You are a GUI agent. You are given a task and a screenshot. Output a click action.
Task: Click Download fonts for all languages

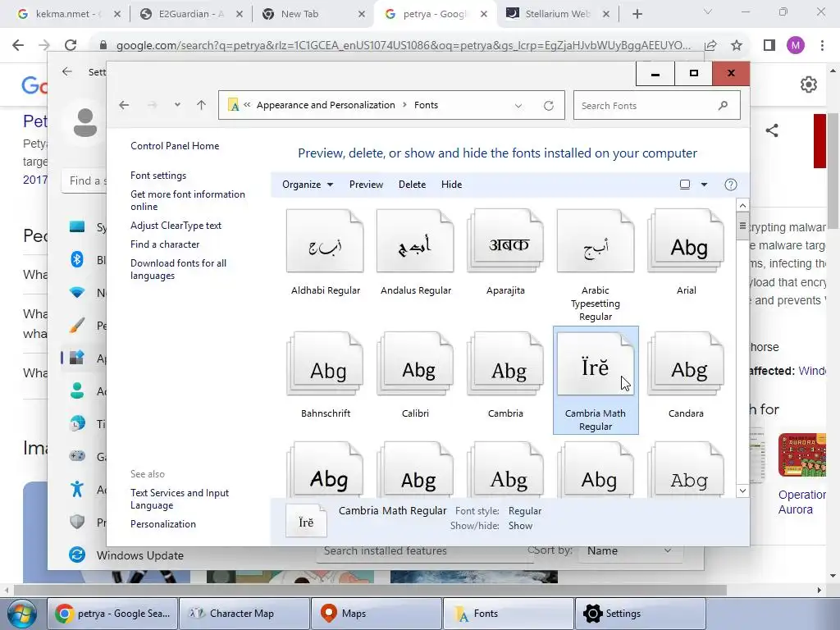(178, 269)
